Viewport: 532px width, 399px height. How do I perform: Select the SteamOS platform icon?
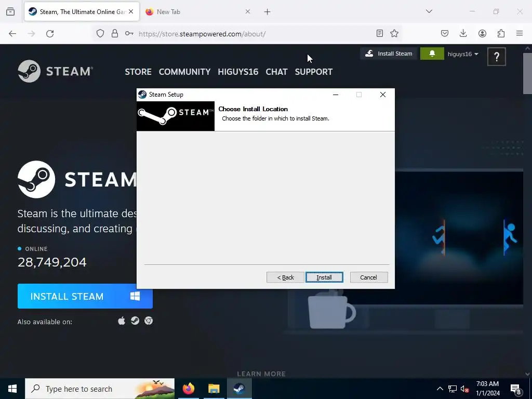[135, 321]
